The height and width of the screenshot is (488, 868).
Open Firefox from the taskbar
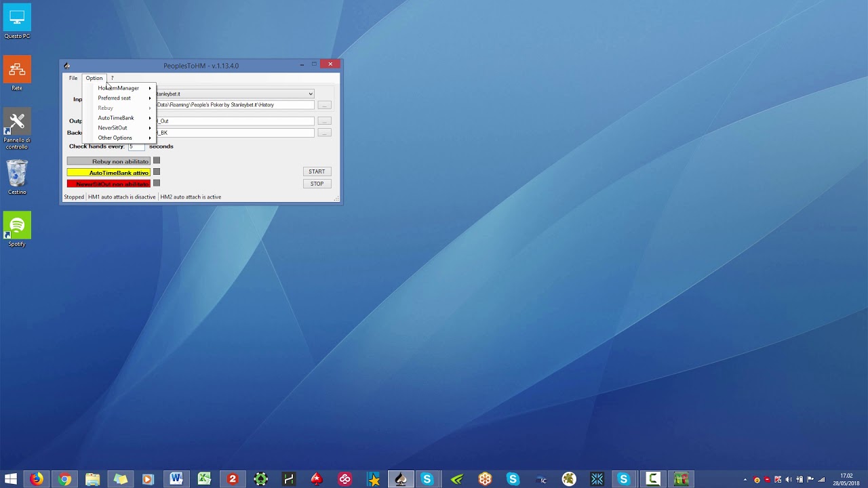37,479
